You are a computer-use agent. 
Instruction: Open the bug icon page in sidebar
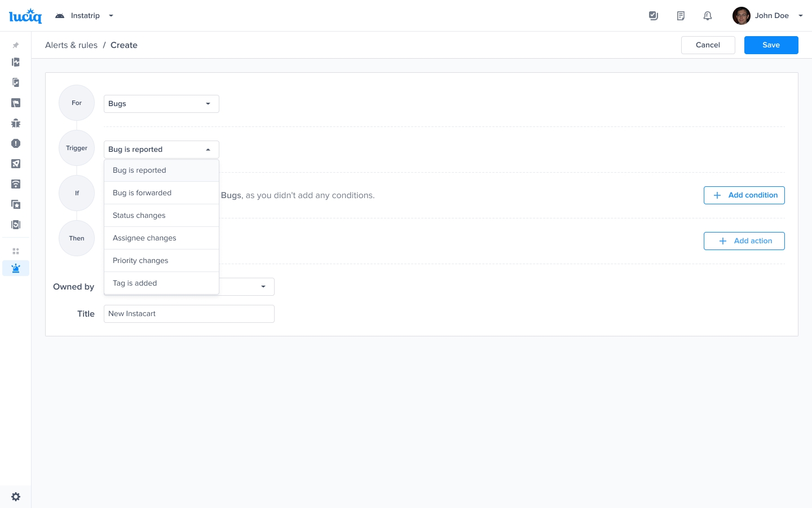(16, 123)
